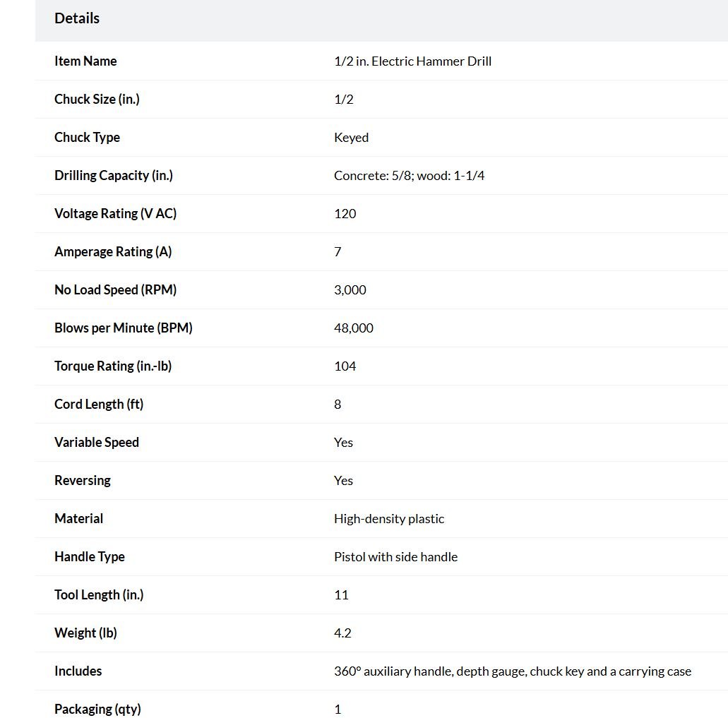Click the Amperage Rating (A) label
This screenshot has width=728, height=718.
point(113,251)
